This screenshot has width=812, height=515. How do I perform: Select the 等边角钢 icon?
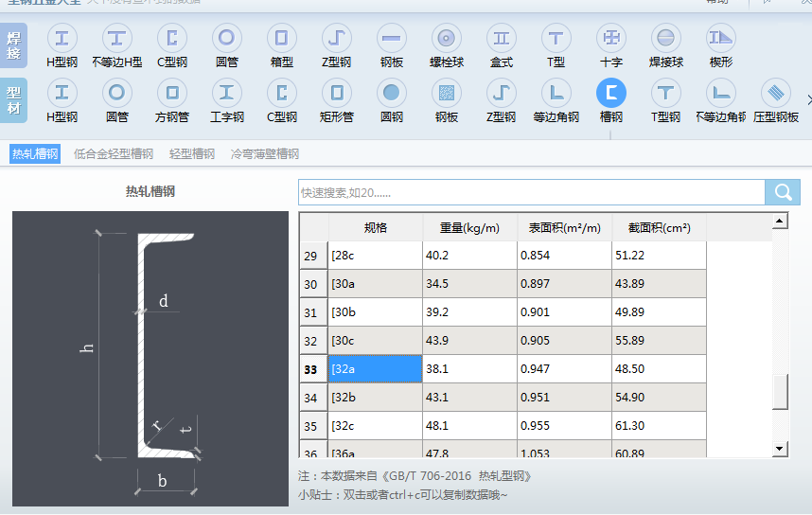(x=556, y=94)
